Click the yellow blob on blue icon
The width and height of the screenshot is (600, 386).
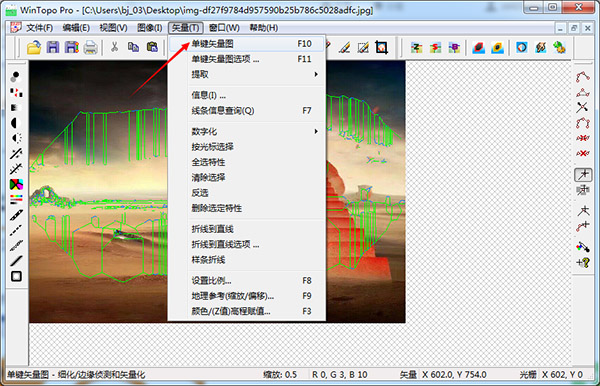point(497,48)
